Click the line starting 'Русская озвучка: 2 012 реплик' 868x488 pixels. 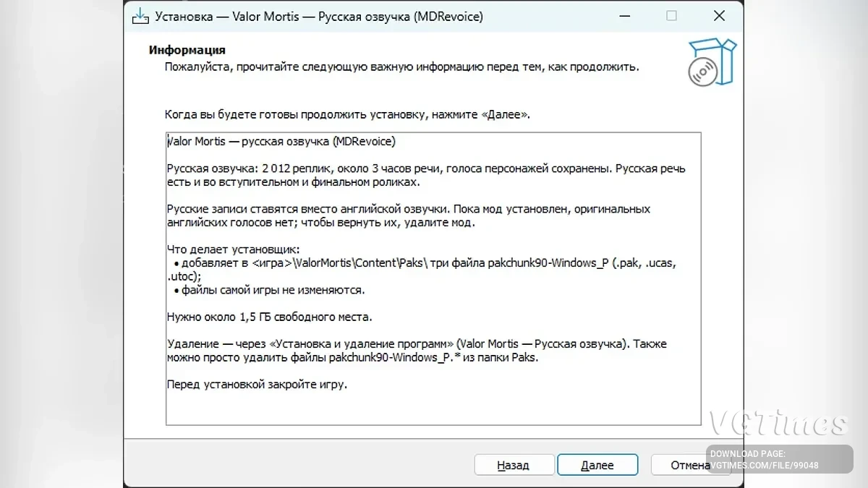click(x=426, y=168)
